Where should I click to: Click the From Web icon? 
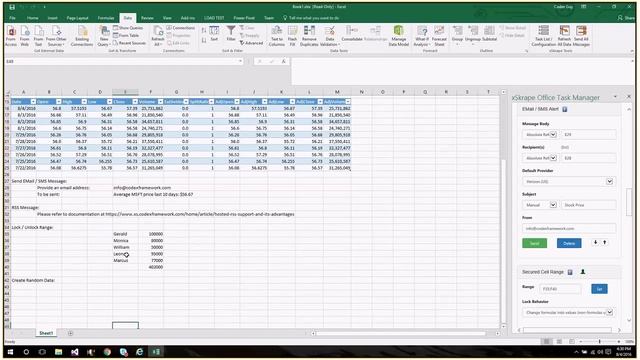tap(25, 36)
